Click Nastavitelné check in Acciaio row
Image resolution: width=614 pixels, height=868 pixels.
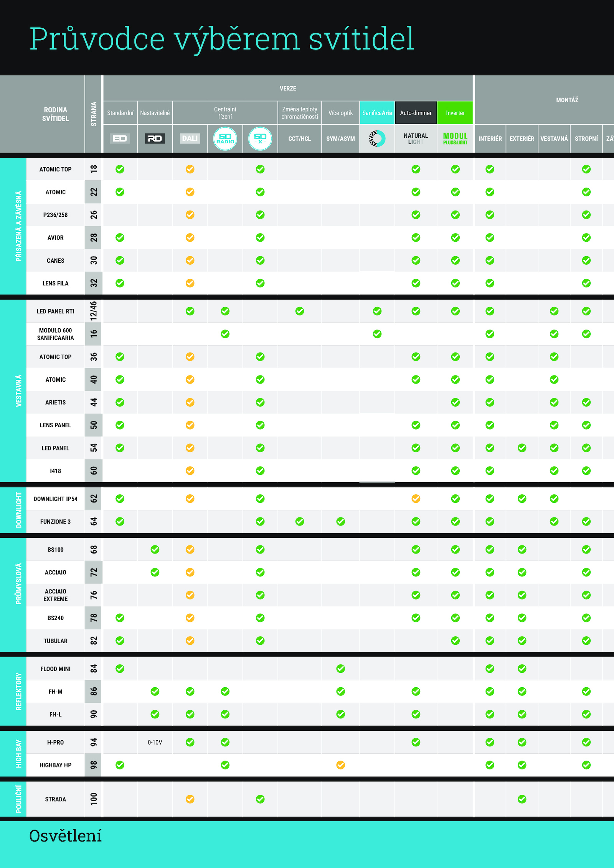tap(155, 572)
